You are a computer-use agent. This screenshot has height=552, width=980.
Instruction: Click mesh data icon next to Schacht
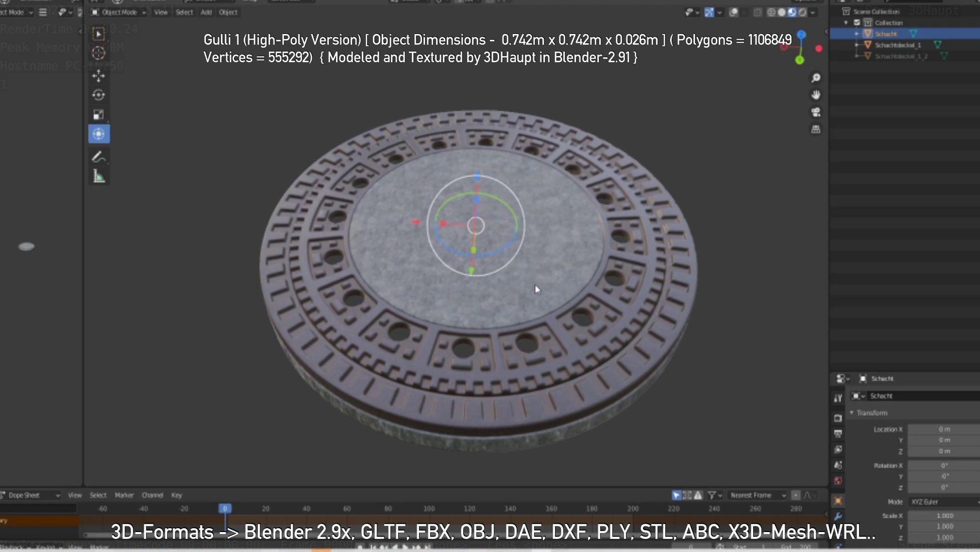coord(913,34)
